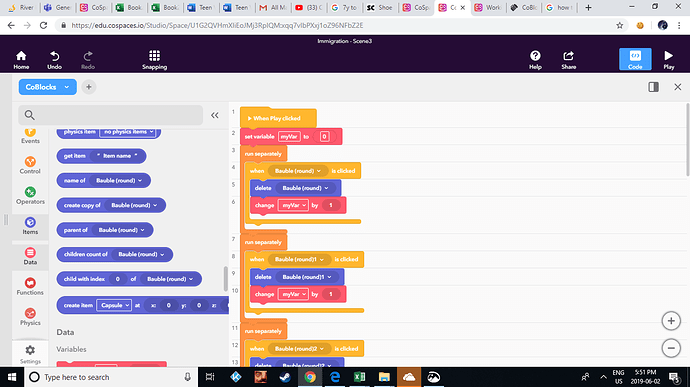Add a new script tab with plus button
The width and height of the screenshot is (690, 387).
click(x=88, y=87)
